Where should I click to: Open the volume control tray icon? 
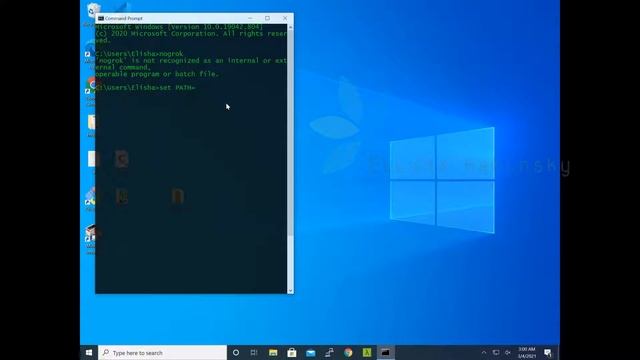click(508, 353)
